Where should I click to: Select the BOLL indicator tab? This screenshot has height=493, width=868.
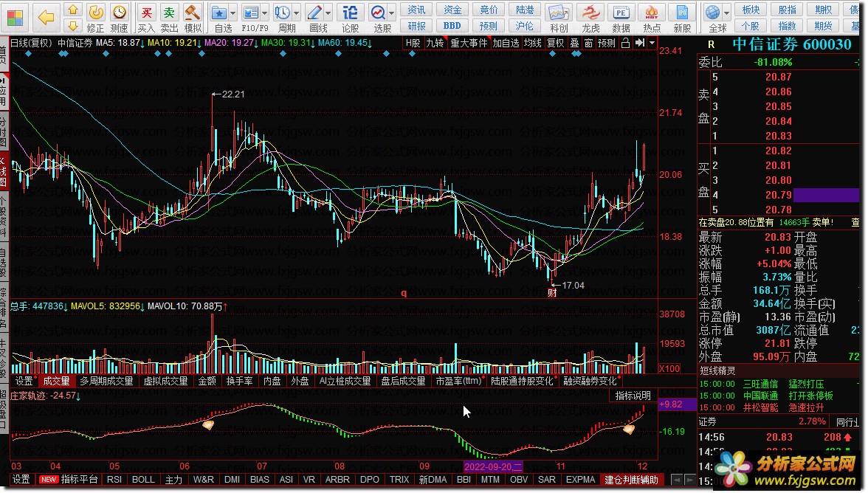point(143,479)
